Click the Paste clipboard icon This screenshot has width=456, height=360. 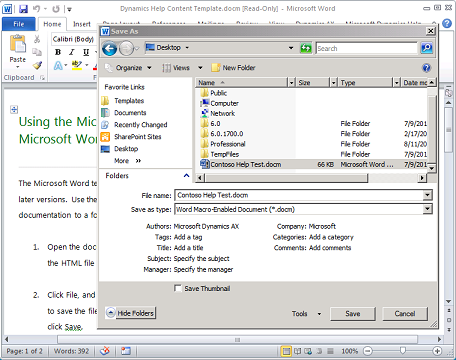click(18, 44)
